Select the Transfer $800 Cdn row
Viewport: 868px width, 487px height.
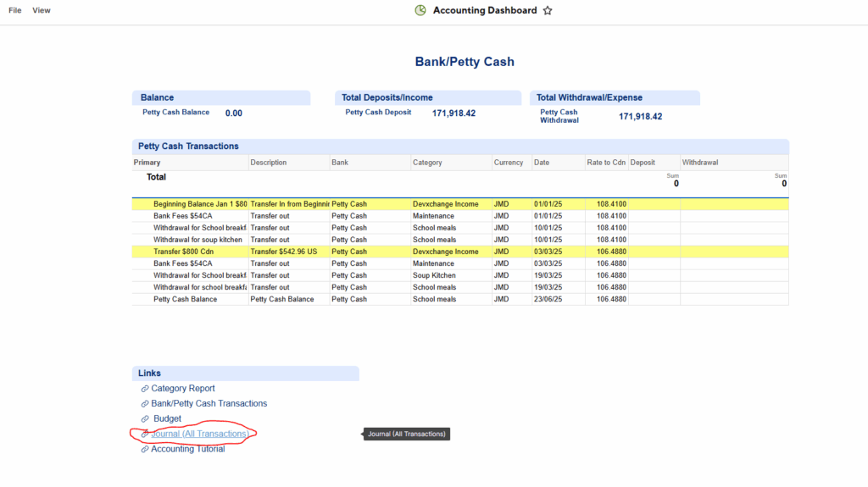[183, 252]
